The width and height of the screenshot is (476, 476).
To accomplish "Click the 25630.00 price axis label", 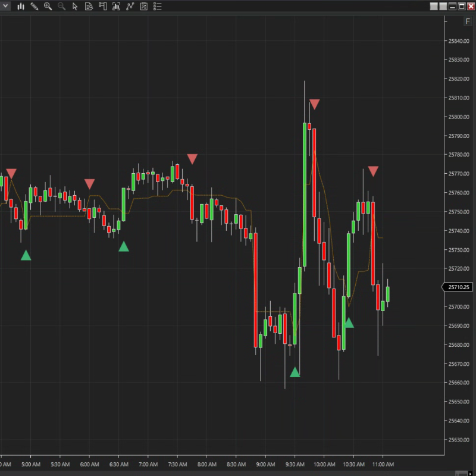I will (x=458, y=440).
